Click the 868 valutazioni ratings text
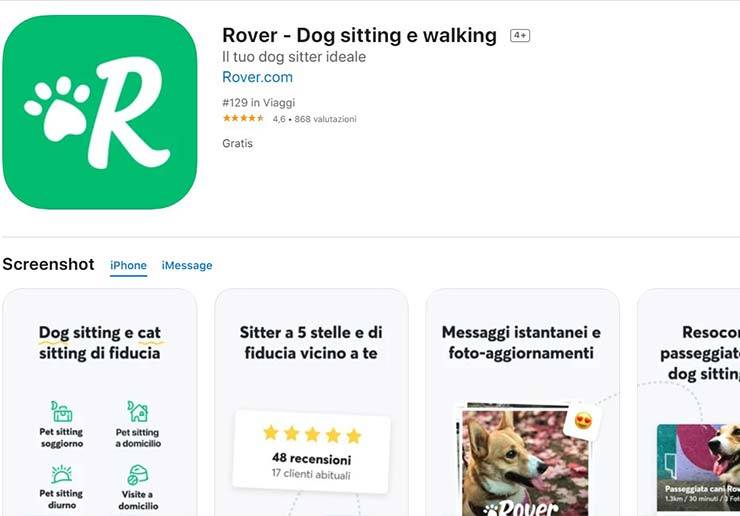The image size is (740, 516). 325,119
